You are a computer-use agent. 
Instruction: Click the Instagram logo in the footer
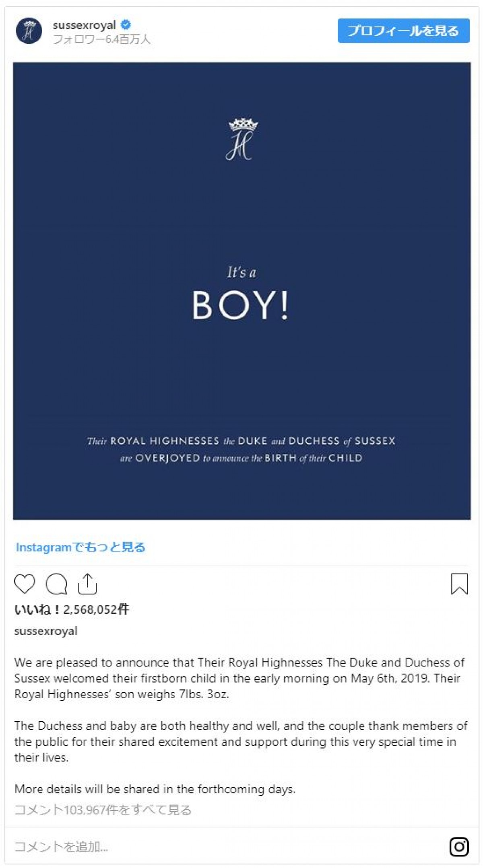[459, 846]
